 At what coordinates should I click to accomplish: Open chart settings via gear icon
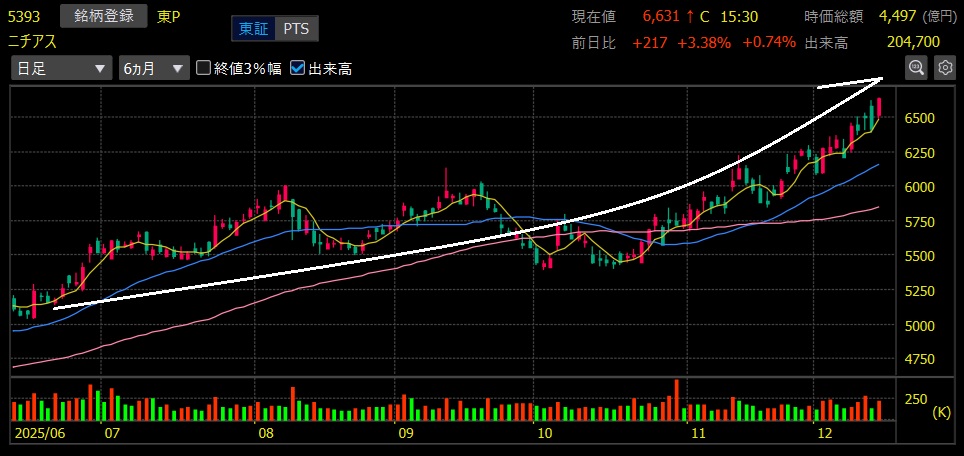pos(945,68)
